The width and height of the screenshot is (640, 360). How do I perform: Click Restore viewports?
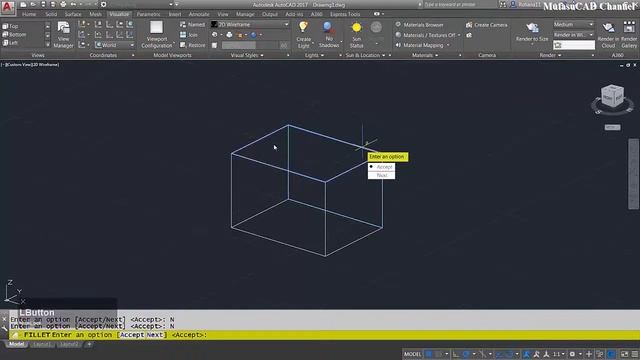click(192, 45)
